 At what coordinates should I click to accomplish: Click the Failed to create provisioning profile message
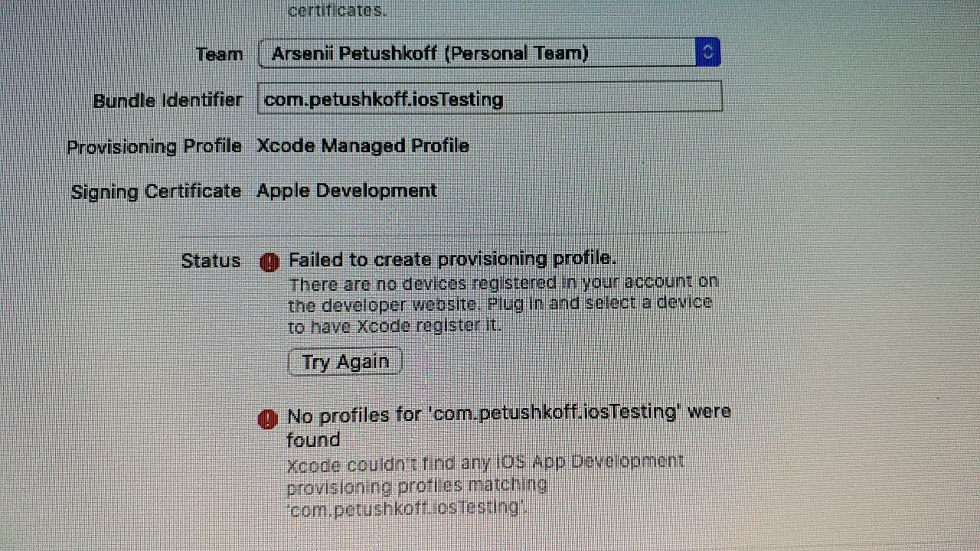tap(452, 259)
